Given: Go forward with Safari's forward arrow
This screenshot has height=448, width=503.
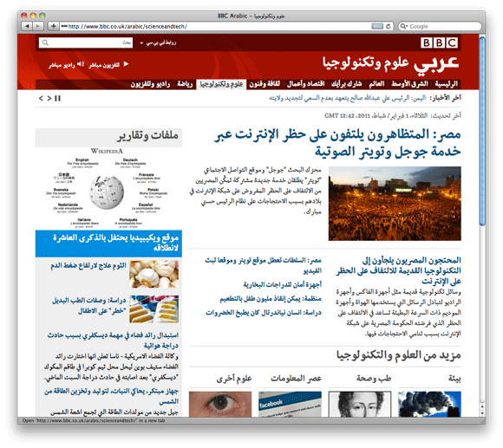Looking at the screenshot, I should (x=38, y=26).
